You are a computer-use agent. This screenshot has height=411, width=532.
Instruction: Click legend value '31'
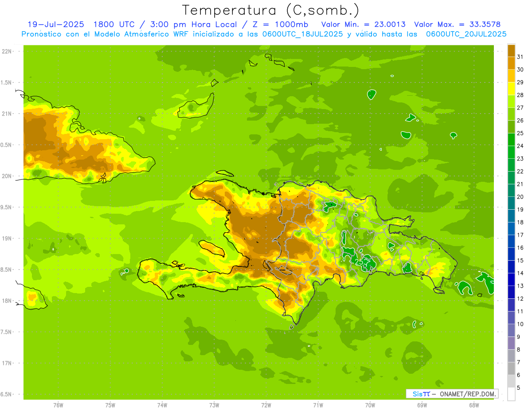pos(520,57)
